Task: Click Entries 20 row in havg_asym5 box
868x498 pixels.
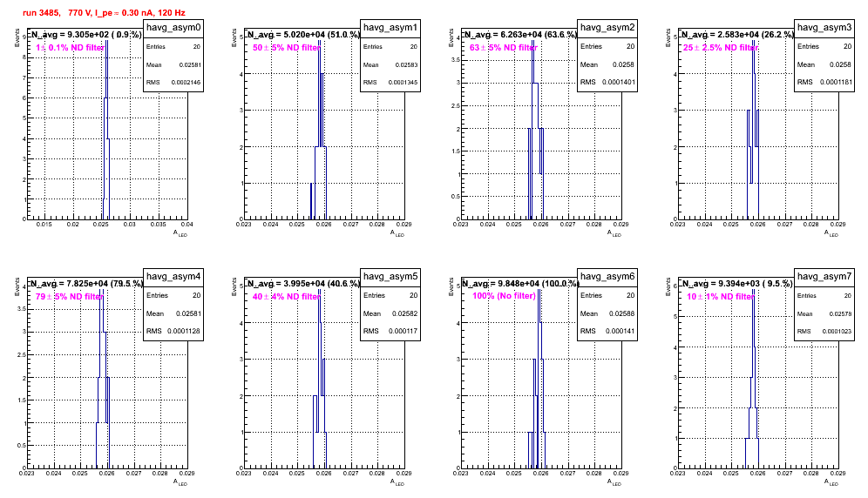Action: click(390, 295)
